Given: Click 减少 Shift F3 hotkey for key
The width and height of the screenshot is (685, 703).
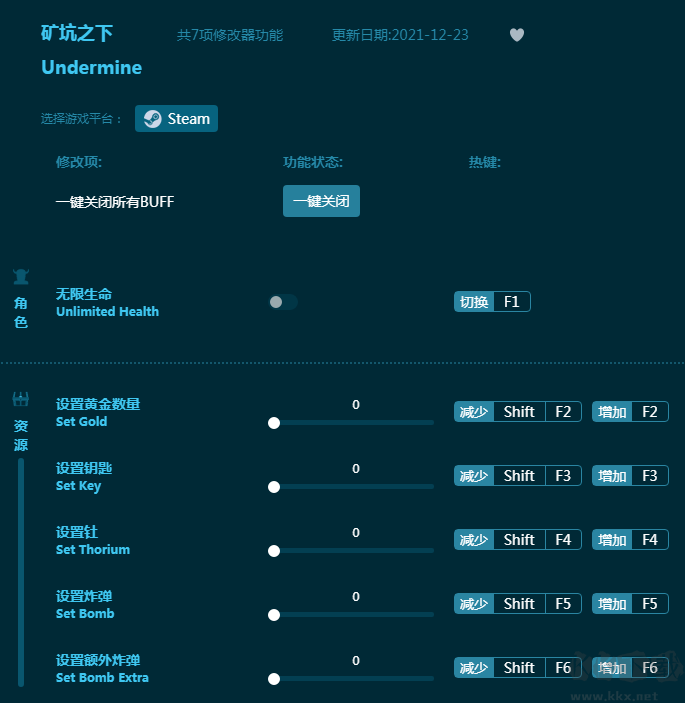Looking at the screenshot, I should (x=518, y=476).
